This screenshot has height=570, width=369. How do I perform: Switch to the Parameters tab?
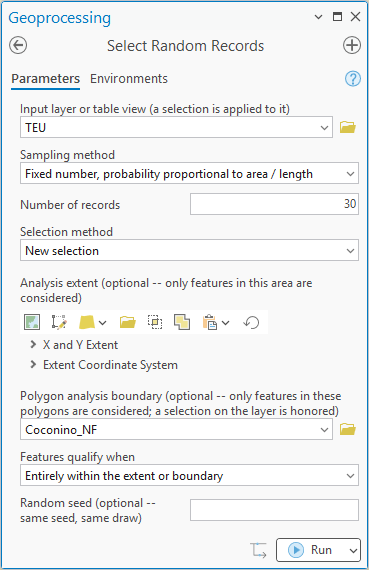pos(45,79)
